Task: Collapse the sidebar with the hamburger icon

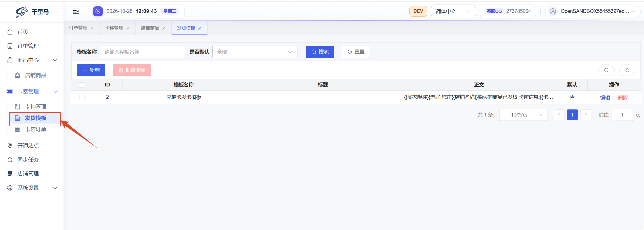Action: tap(76, 11)
